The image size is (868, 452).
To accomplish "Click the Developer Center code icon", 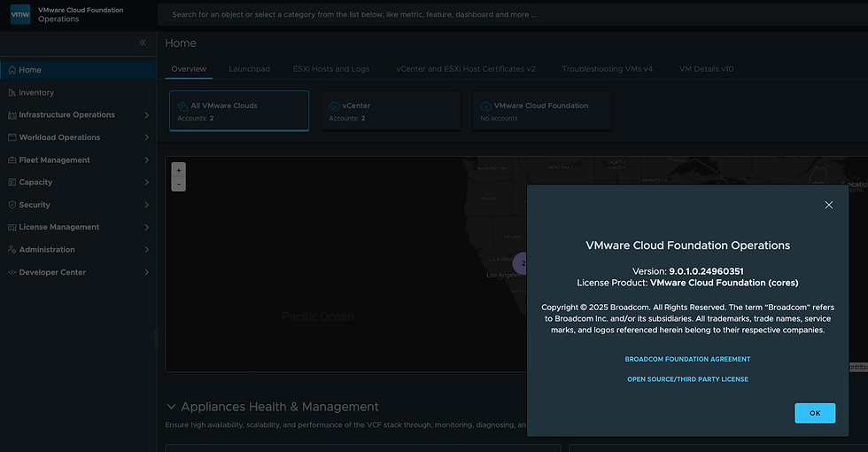I will tap(12, 273).
